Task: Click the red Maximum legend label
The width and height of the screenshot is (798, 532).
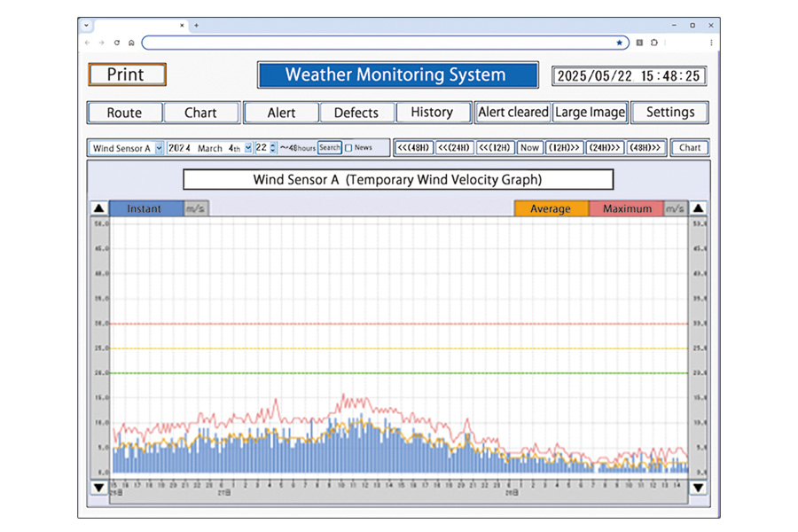Action: pyautogui.click(x=627, y=208)
